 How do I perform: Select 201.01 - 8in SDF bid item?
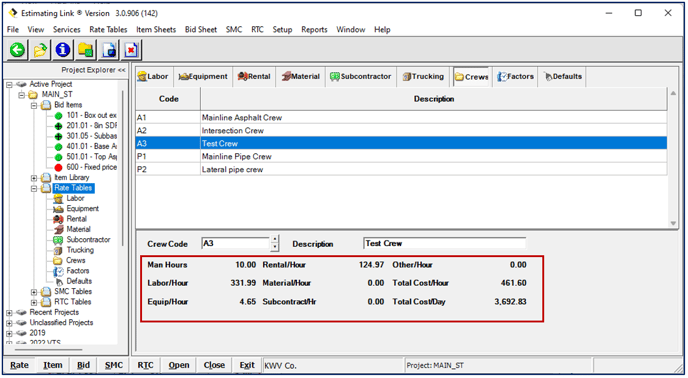click(x=91, y=126)
